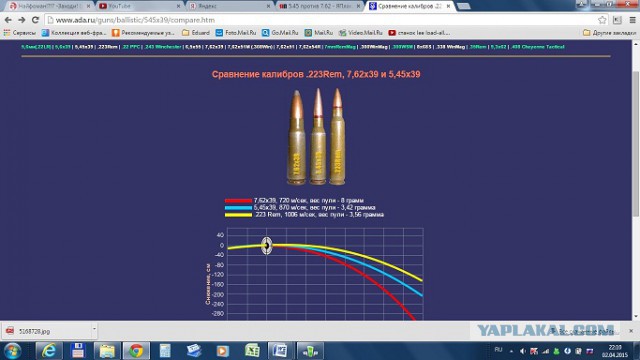
Task: Reload the ada.ru page
Action: pos(35,20)
